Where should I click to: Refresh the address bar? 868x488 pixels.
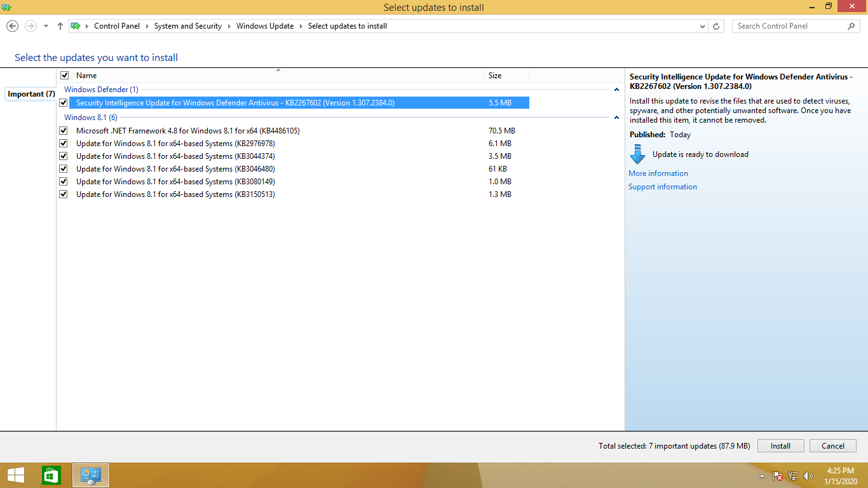click(716, 26)
